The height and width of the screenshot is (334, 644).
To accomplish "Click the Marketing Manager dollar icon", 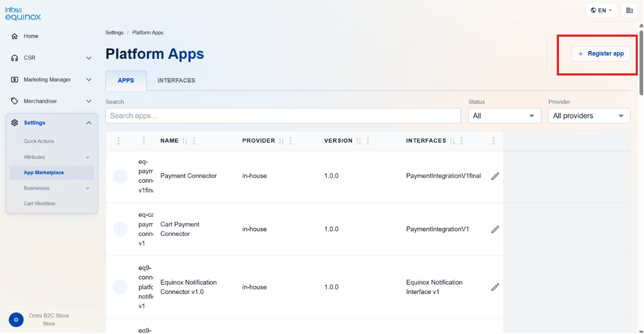I will point(14,80).
